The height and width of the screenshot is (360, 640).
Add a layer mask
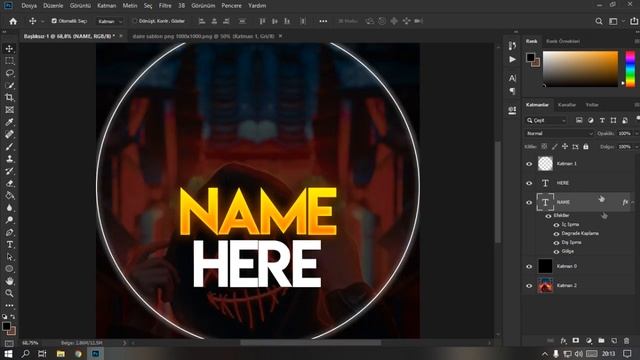pyautogui.click(x=576, y=340)
